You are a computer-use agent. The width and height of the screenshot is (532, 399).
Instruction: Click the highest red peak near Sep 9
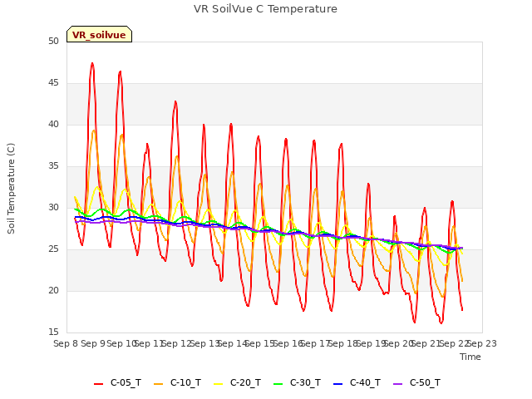coord(92,63)
